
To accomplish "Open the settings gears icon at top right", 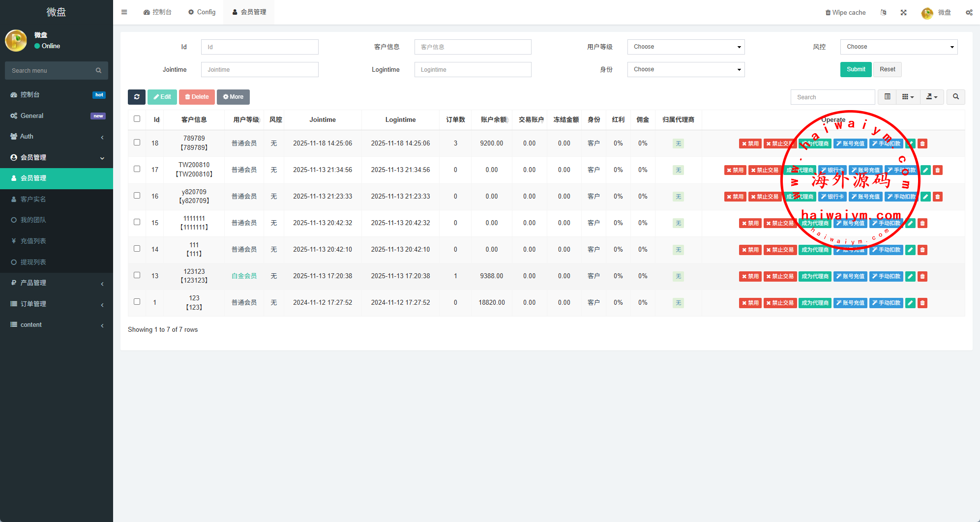I will [969, 13].
